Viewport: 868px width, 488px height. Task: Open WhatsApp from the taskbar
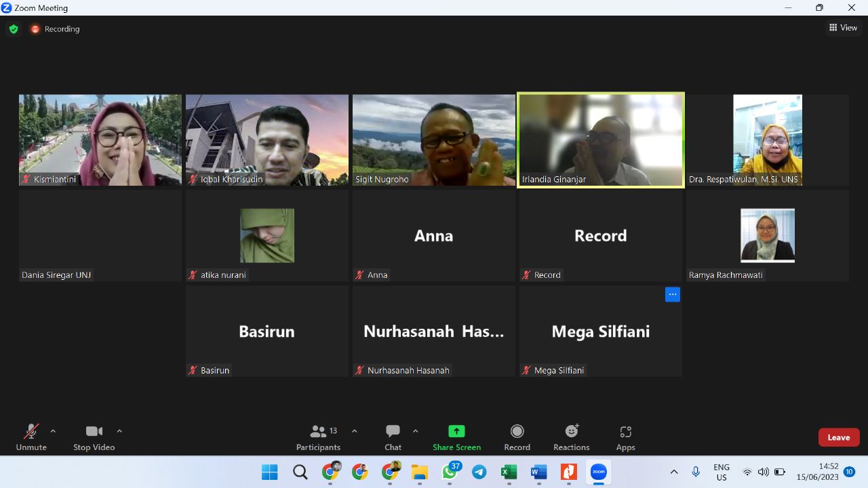pyautogui.click(x=450, y=472)
